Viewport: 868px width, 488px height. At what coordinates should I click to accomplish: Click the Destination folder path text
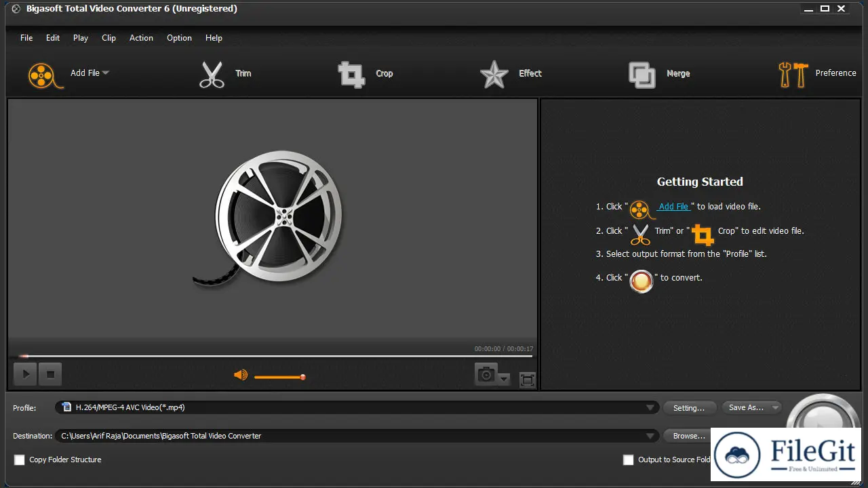[x=161, y=436]
